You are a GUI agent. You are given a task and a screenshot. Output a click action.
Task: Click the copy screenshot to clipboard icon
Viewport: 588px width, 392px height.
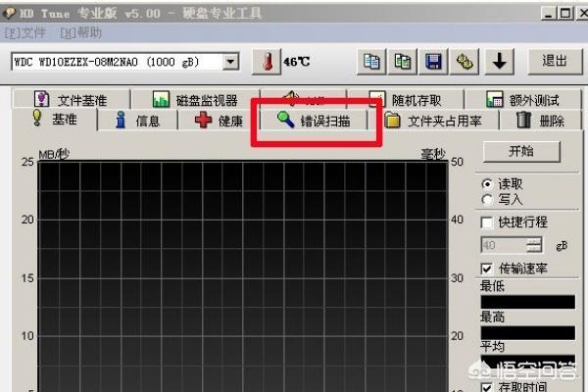tap(403, 62)
